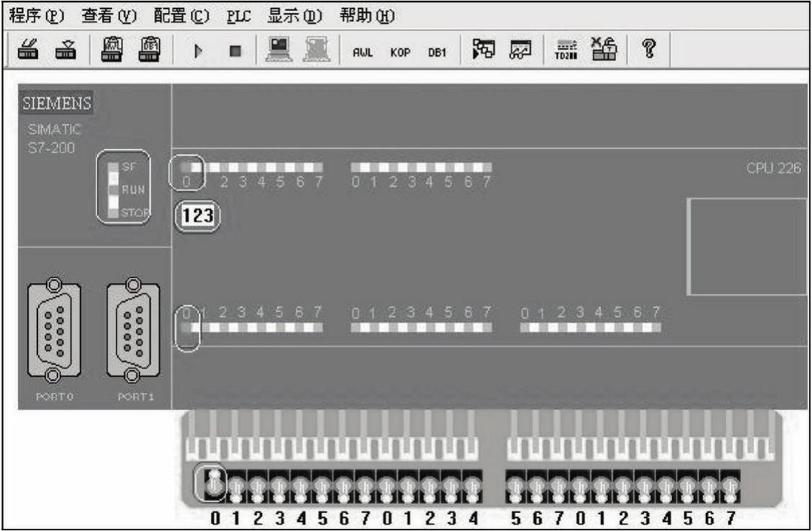Click the paste DB1 data block icon
The height and width of the screenshot is (531, 812).
tap(149, 50)
